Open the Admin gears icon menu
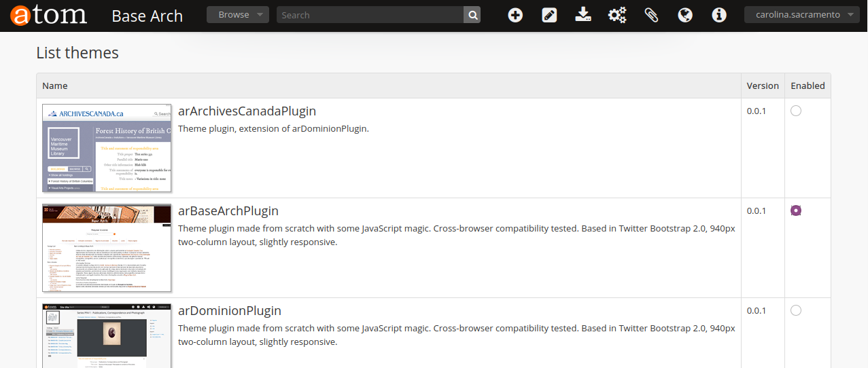868x368 pixels. 617,15
